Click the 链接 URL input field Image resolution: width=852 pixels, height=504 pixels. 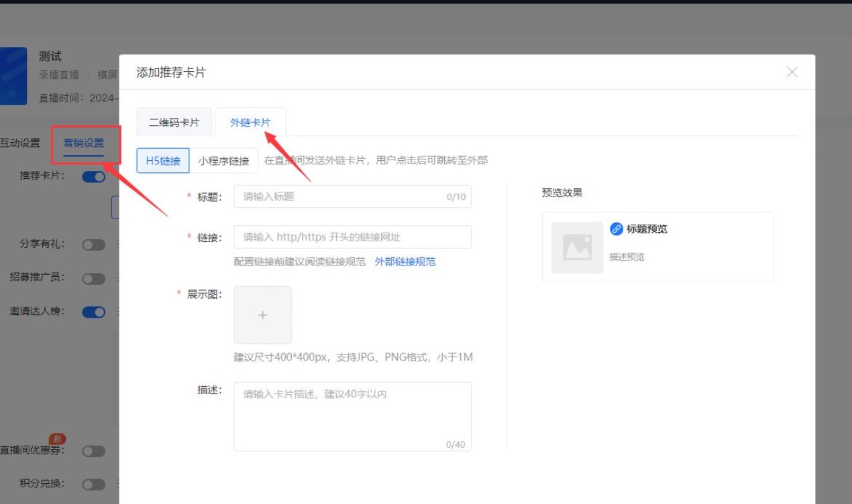[352, 237]
